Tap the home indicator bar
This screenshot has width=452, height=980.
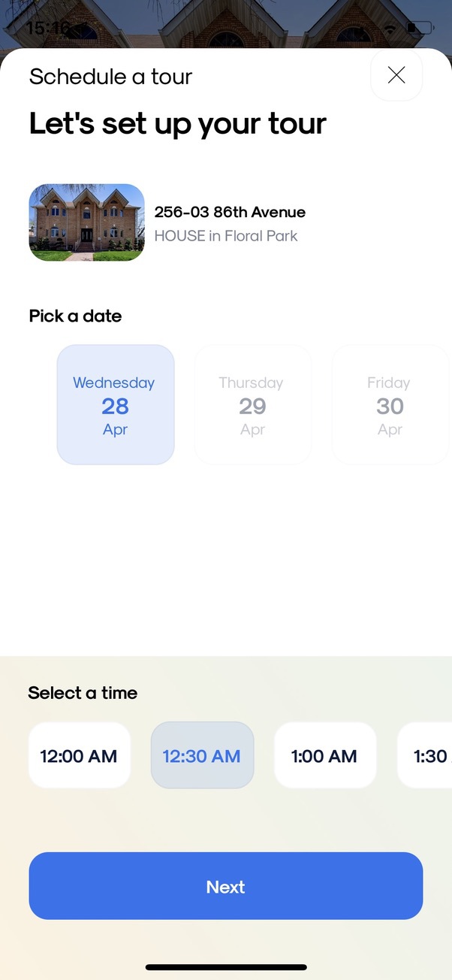point(226,967)
